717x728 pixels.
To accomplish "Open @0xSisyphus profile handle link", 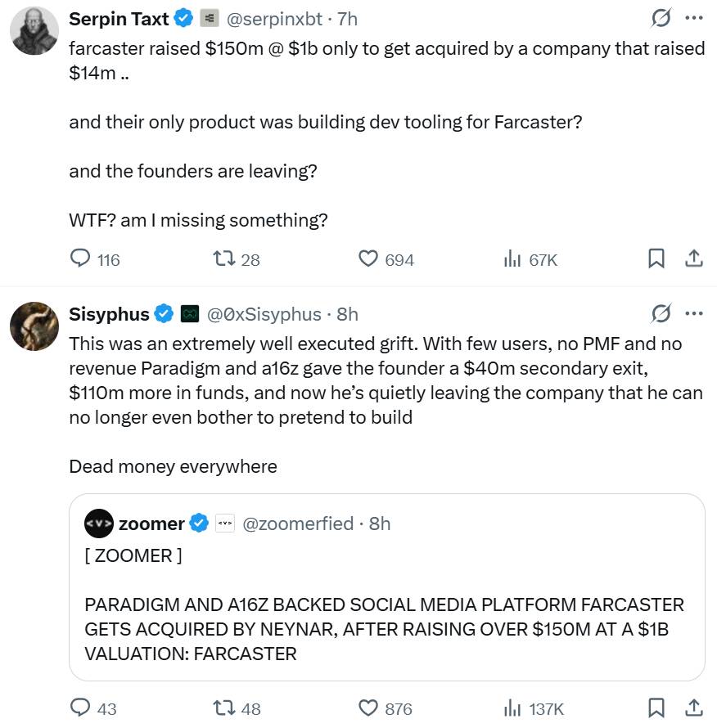I will pyautogui.click(x=264, y=314).
